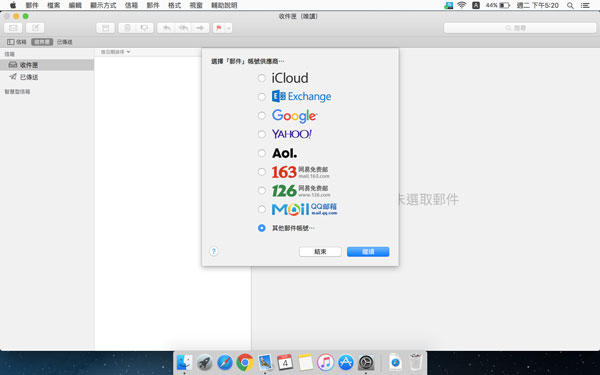Open Chrome from the Dock

[x=245, y=362]
